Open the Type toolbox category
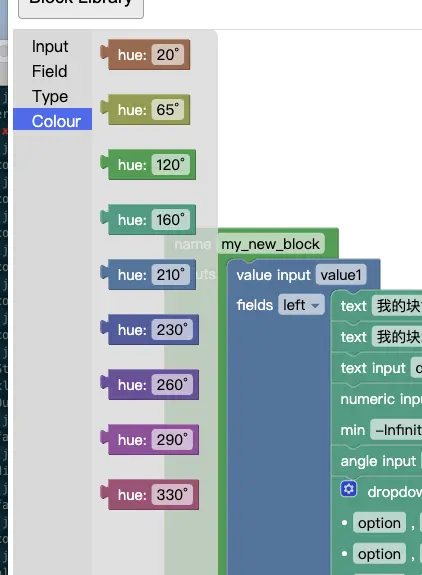Viewport: 422px width, 575px height. [x=50, y=96]
